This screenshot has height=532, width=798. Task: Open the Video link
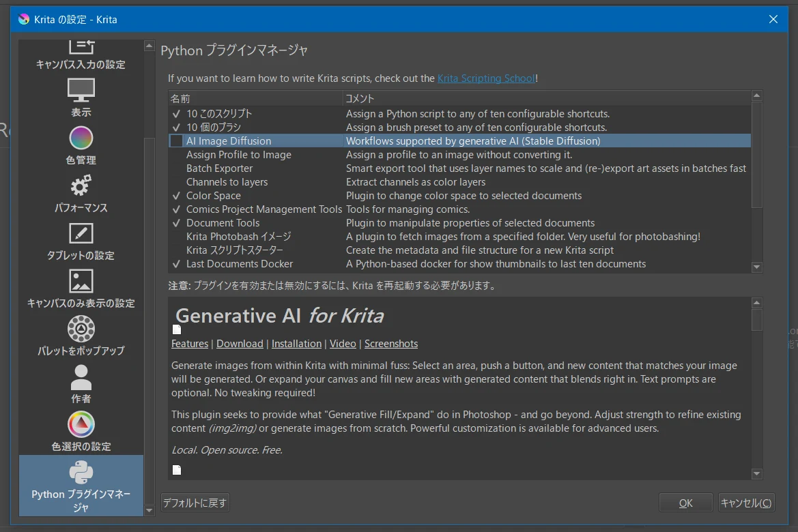point(343,344)
